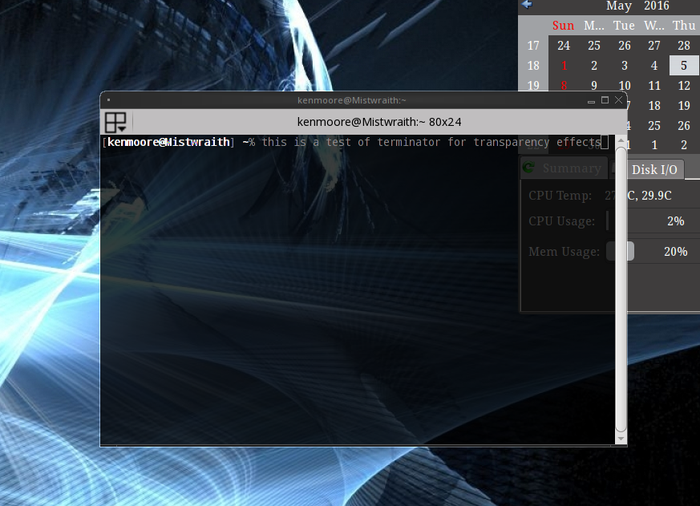Click the terminal pane titlebar 'kenmoore@Mistwraith:~ 80x24'
700x506 pixels.
click(379, 122)
